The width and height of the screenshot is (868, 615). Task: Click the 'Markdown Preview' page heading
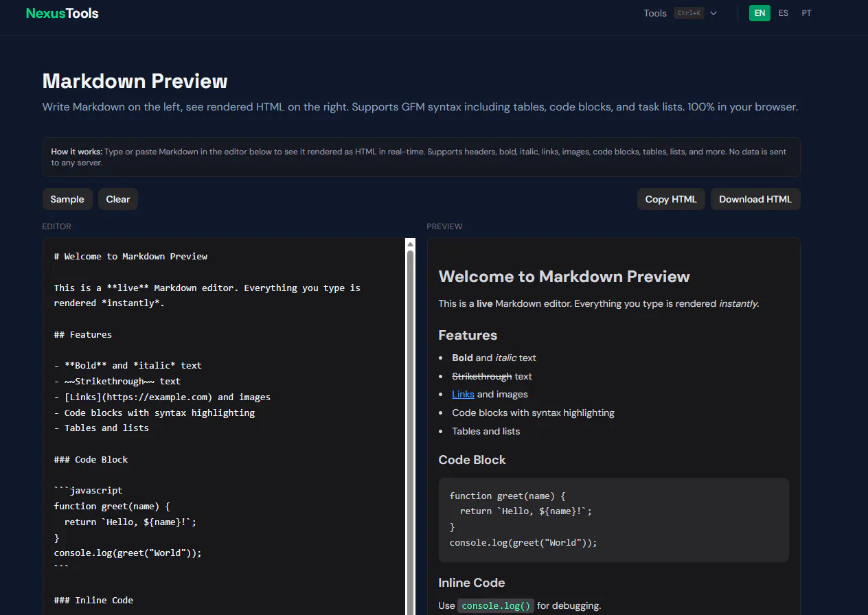135,81
